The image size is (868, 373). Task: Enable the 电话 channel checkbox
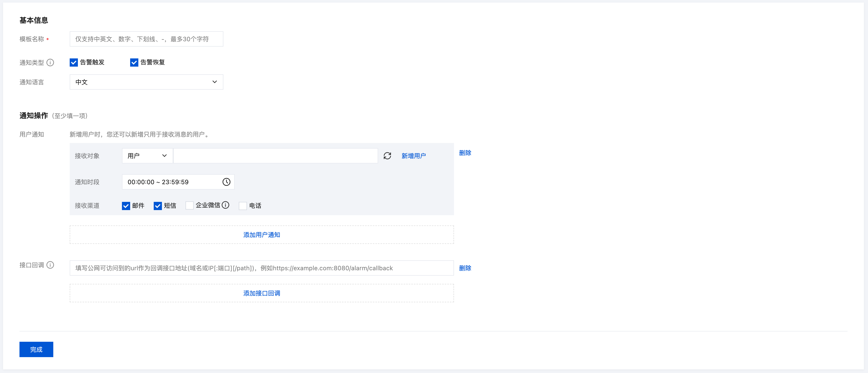(243, 205)
